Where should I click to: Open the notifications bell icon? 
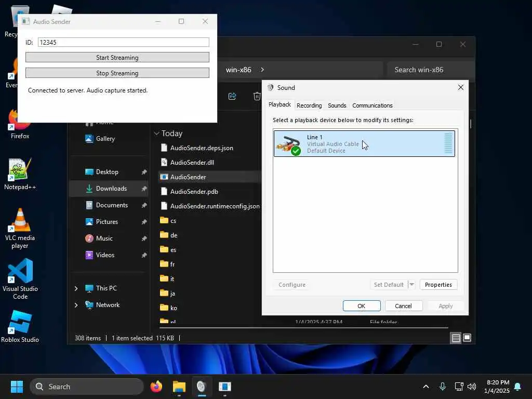518,387
